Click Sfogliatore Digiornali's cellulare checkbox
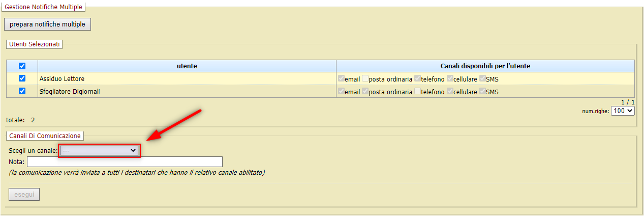644x216 pixels. (450, 91)
